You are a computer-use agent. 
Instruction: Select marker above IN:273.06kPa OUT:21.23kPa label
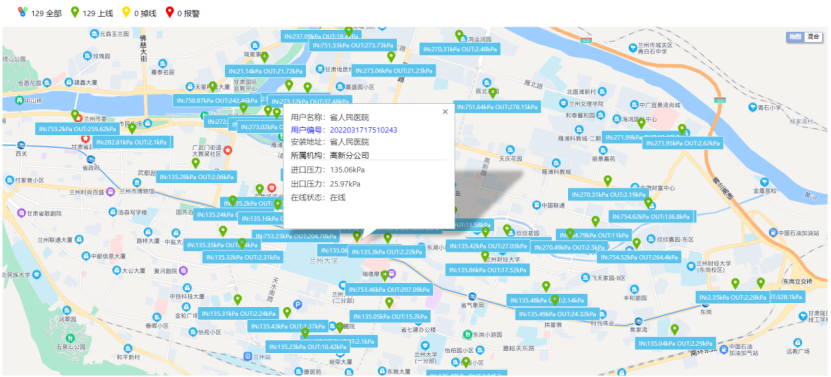coord(391,57)
